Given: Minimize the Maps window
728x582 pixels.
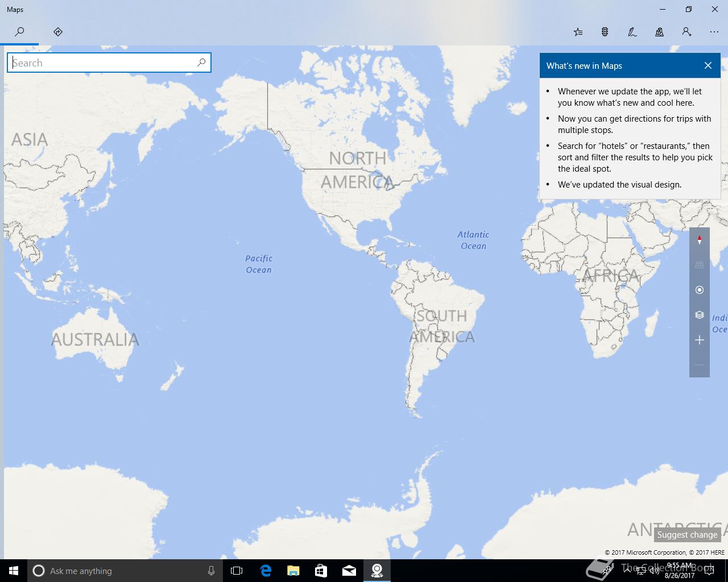Looking at the screenshot, I should point(663,9).
